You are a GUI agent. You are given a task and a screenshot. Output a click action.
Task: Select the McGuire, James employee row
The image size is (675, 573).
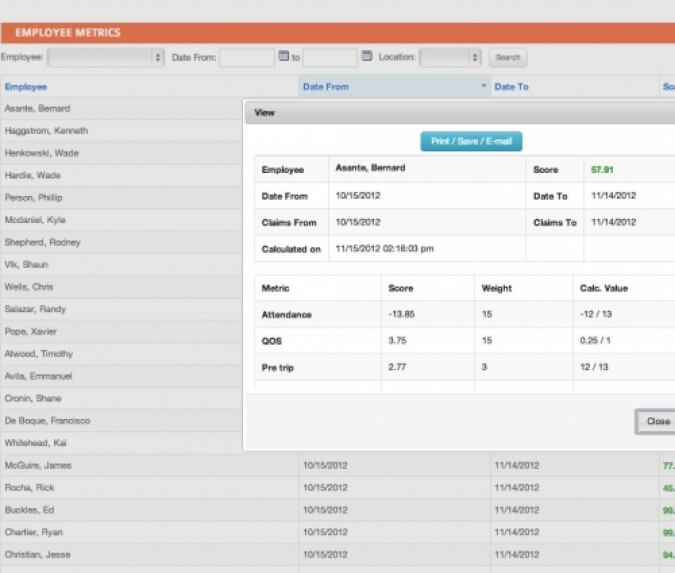(338, 465)
